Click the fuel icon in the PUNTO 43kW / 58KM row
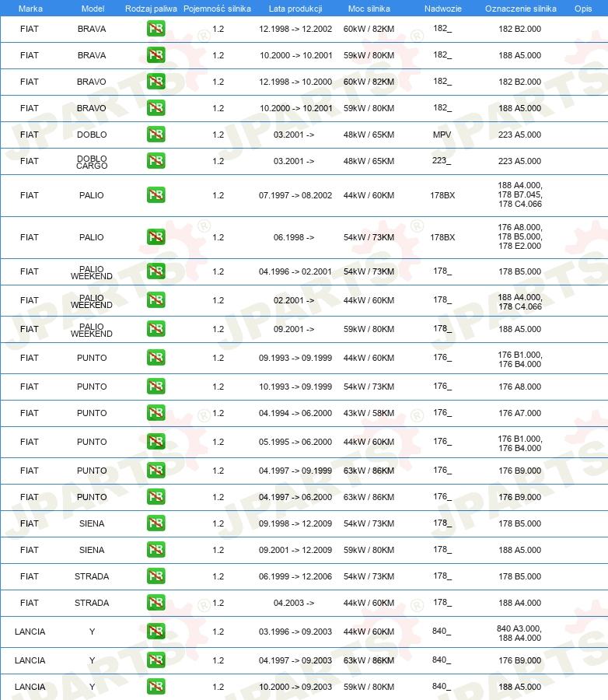 tap(155, 413)
